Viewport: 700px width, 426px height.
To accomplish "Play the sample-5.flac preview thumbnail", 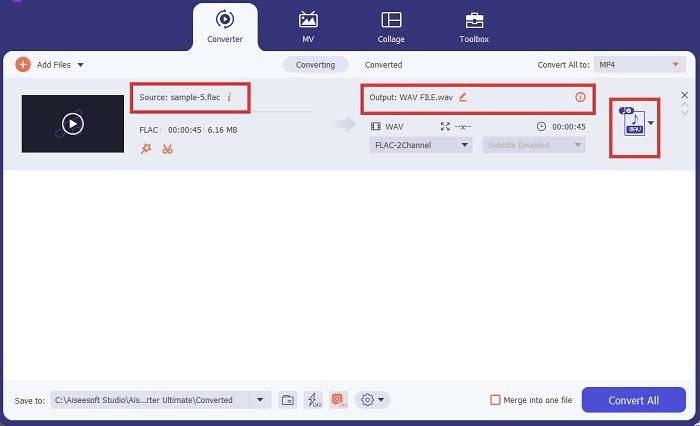I will pos(72,124).
